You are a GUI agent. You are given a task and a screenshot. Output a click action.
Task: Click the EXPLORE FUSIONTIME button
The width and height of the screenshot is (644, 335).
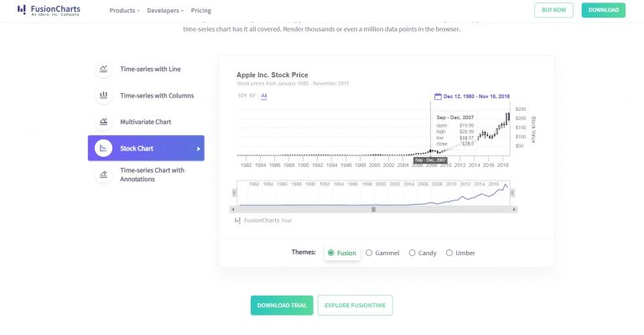click(x=355, y=305)
